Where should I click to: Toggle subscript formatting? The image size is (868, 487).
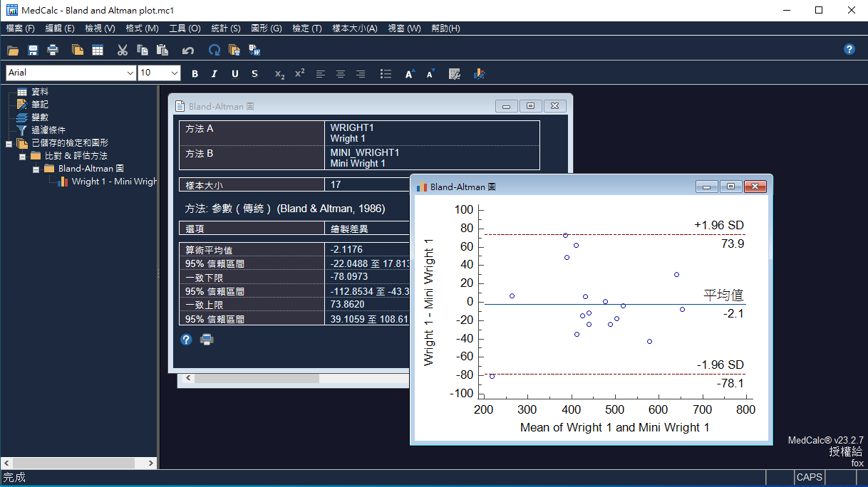tap(280, 73)
